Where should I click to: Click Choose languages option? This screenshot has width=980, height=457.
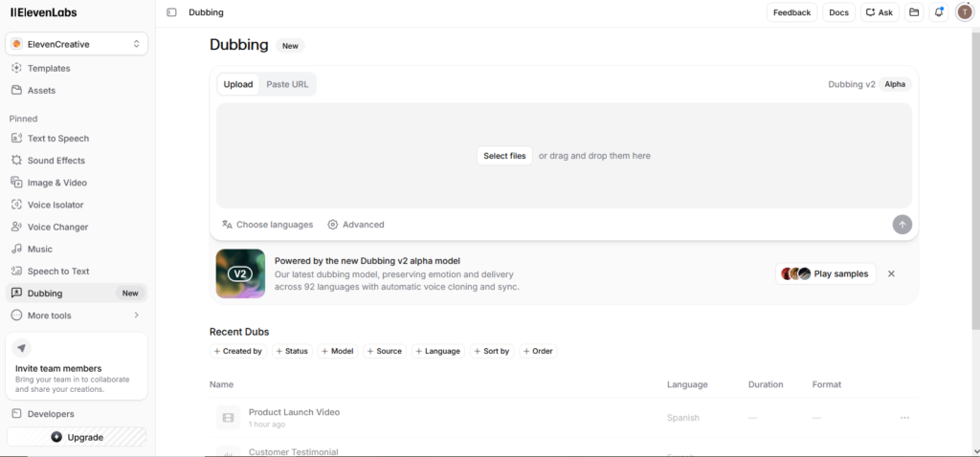[268, 225]
